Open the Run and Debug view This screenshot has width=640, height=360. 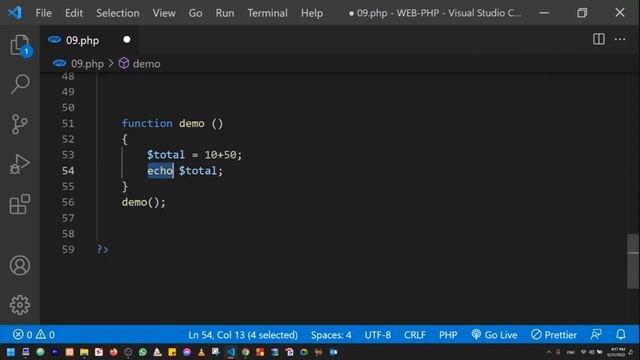(x=20, y=164)
